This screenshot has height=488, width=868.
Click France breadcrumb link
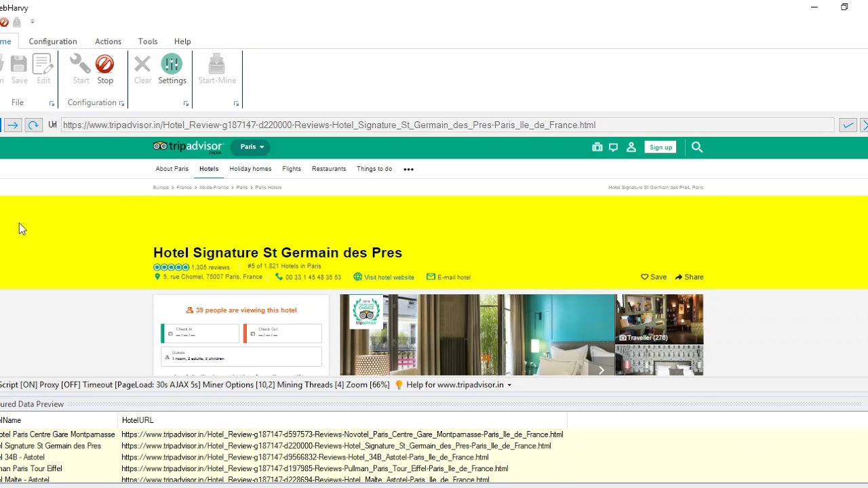pyautogui.click(x=184, y=188)
